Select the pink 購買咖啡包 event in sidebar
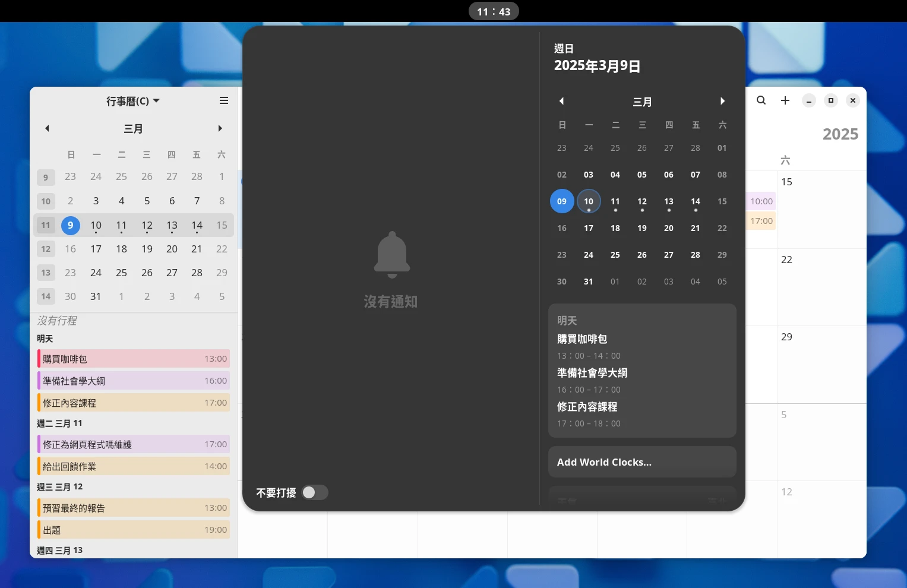This screenshot has width=907, height=588. pos(134,359)
